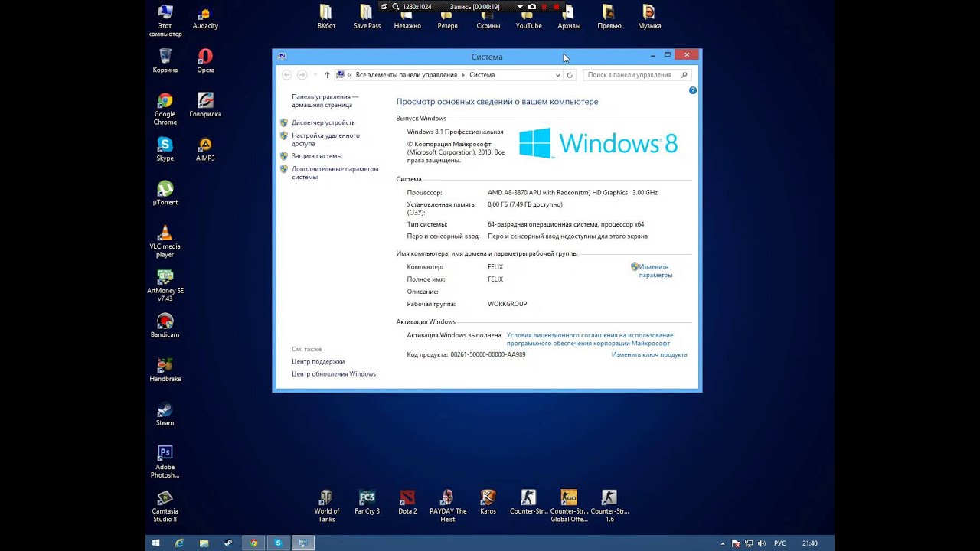This screenshot has height=551, width=980.
Task: Open the Архивы folder on desktop
Action: pyautogui.click(x=569, y=17)
